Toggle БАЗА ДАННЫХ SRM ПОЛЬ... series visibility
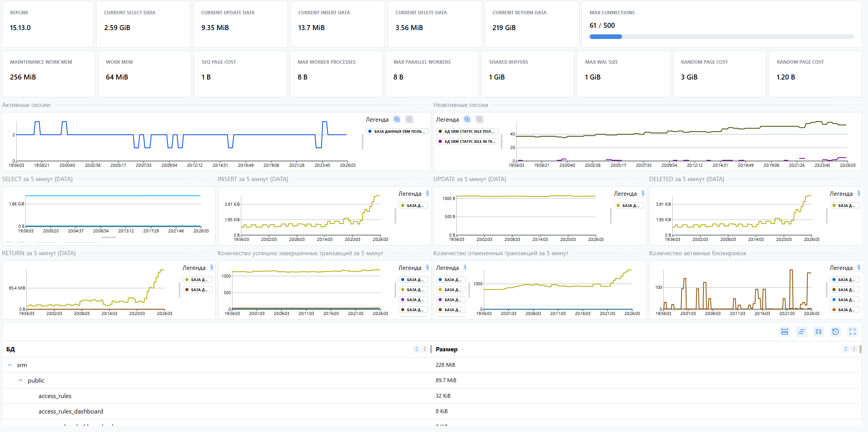The height and width of the screenshot is (432, 868). 397,132
